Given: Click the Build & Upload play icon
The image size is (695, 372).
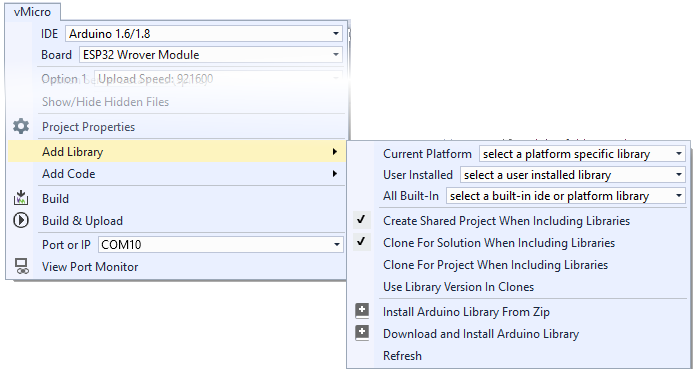Looking at the screenshot, I should [21, 220].
